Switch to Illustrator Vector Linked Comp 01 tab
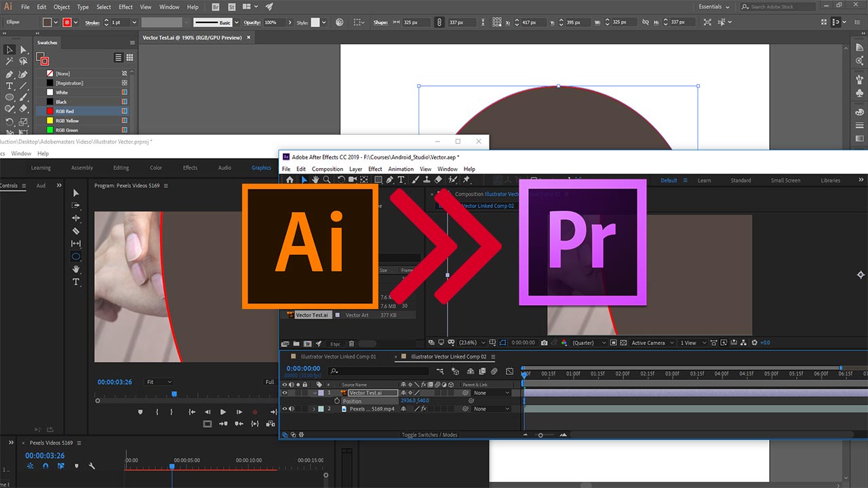This screenshot has width=868, height=488. [x=338, y=357]
